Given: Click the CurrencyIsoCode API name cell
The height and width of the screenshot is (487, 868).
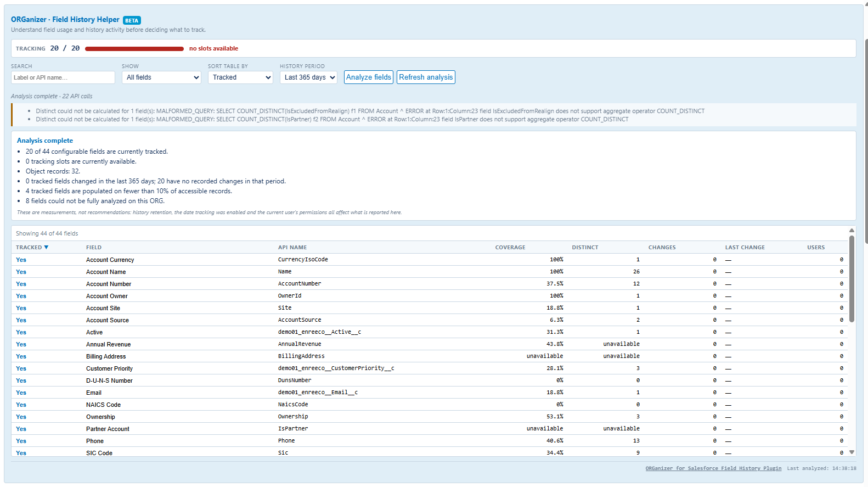Looking at the screenshot, I should pyautogui.click(x=303, y=260).
